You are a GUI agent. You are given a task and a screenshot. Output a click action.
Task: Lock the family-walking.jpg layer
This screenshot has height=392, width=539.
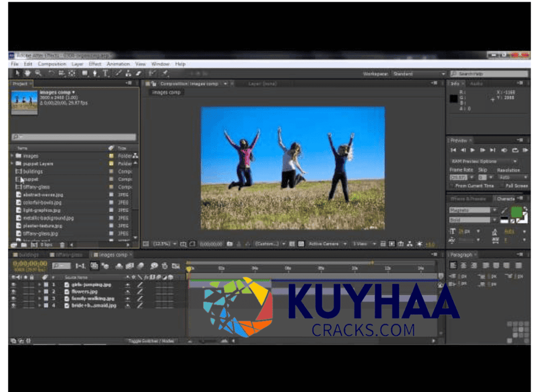click(32, 298)
